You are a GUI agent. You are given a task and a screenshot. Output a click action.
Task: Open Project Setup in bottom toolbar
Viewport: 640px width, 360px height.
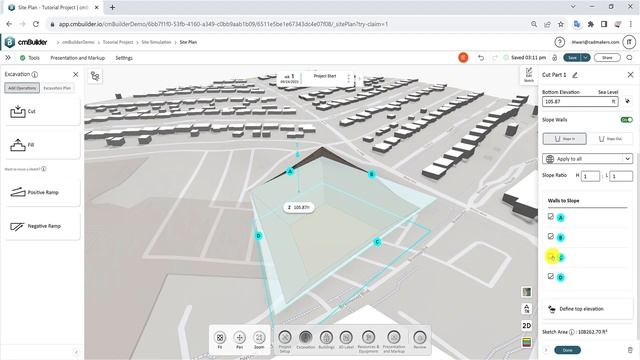point(285,341)
